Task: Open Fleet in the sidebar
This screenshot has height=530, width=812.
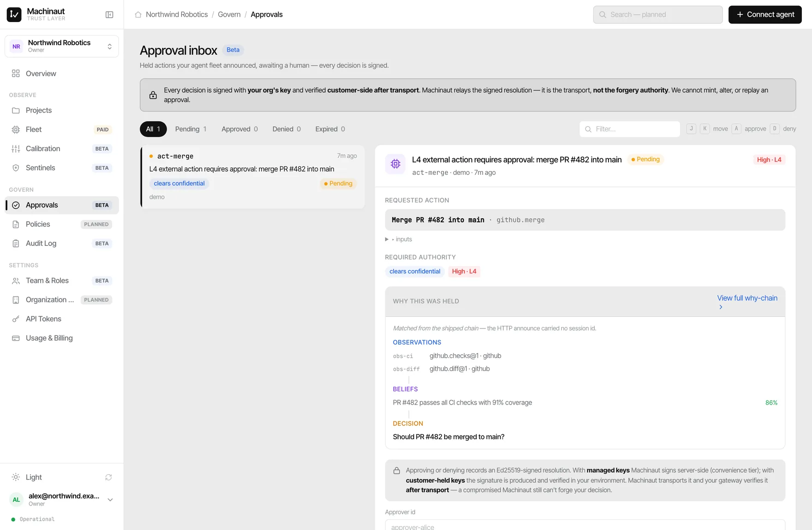Action: (62, 130)
